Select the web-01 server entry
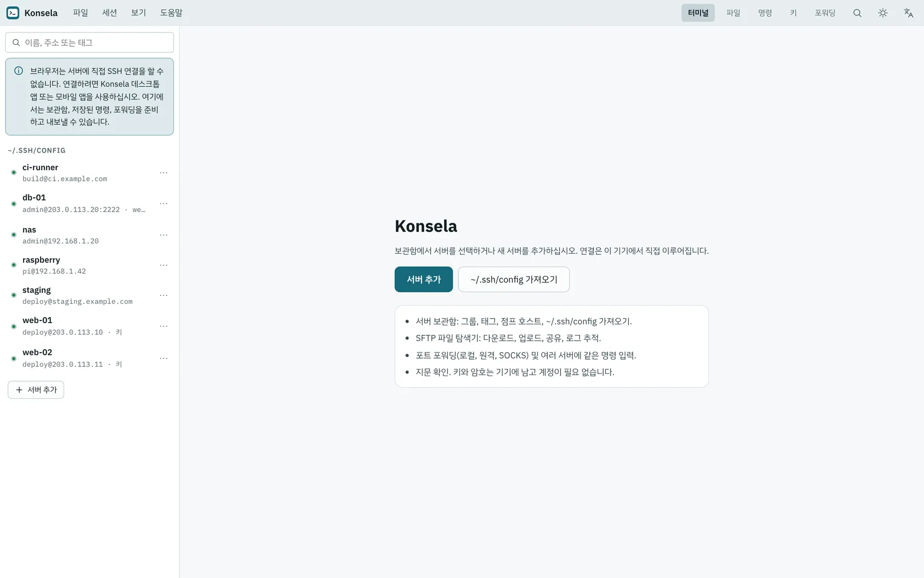Viewport: 924px width, 578px height. point(89,326)
